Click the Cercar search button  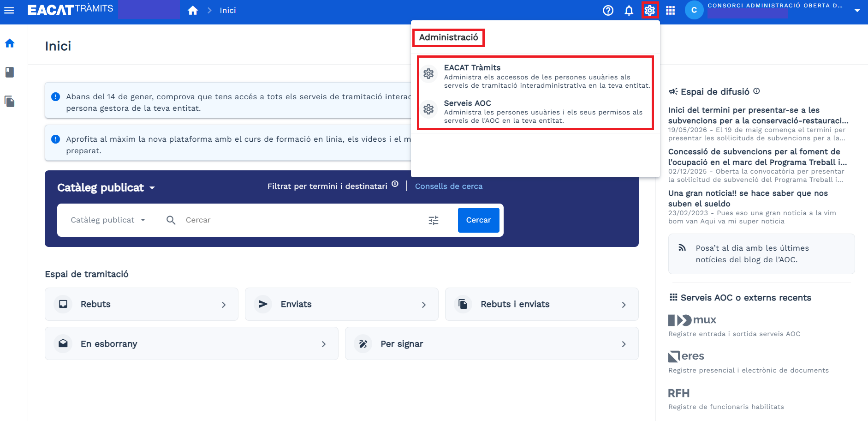point(478,220)
